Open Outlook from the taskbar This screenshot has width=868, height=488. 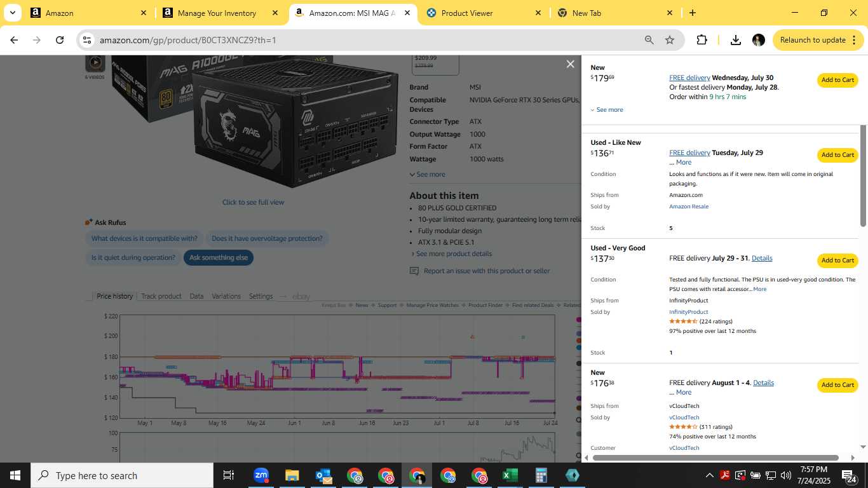coord(323,475)
